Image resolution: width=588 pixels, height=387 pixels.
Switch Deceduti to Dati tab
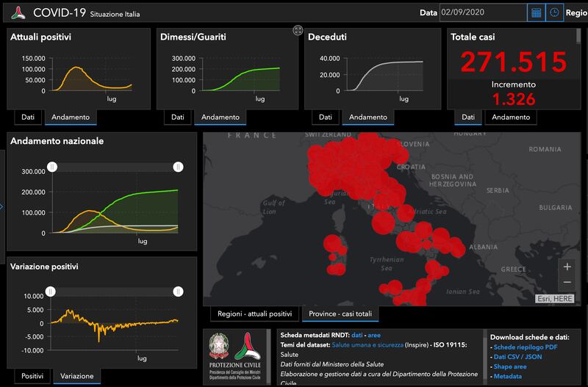point(326,117)
